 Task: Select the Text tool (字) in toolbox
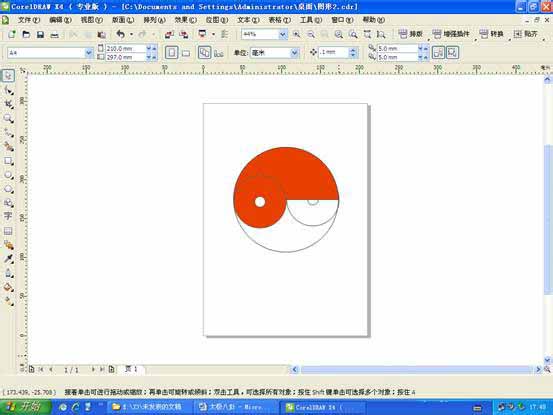tap(8, 216)
